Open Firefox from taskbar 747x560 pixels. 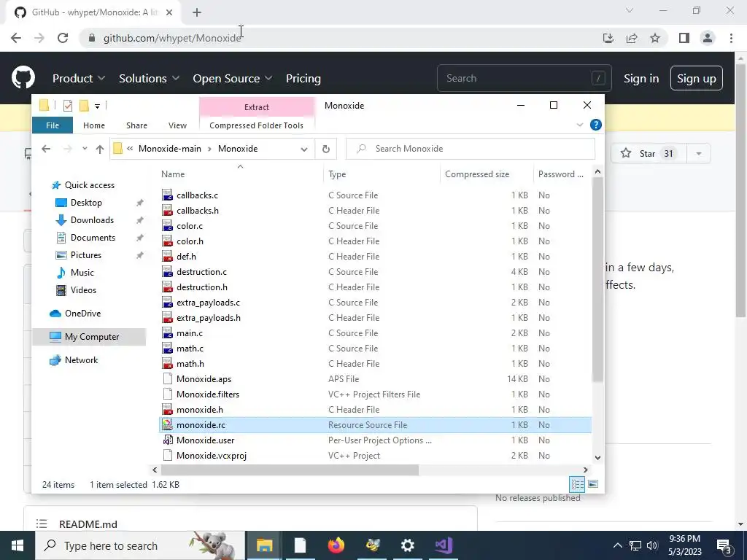(336, 545)
